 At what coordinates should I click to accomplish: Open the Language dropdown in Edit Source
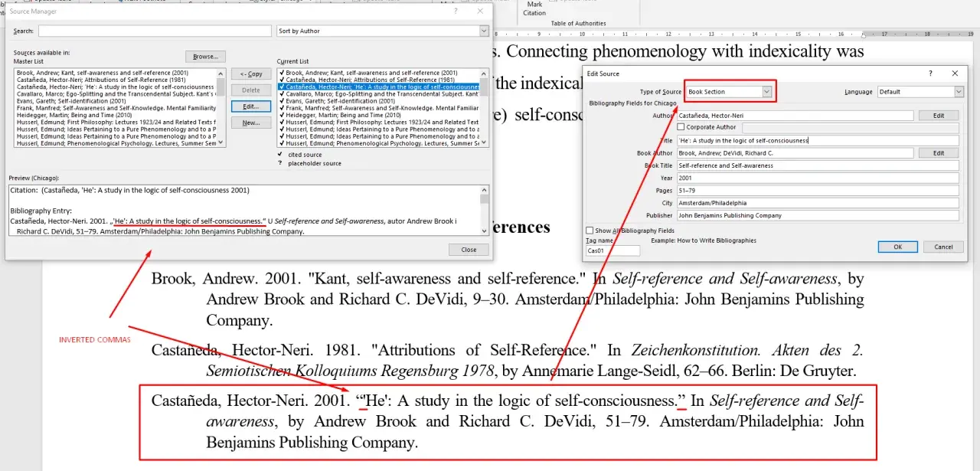pos(959,92)
